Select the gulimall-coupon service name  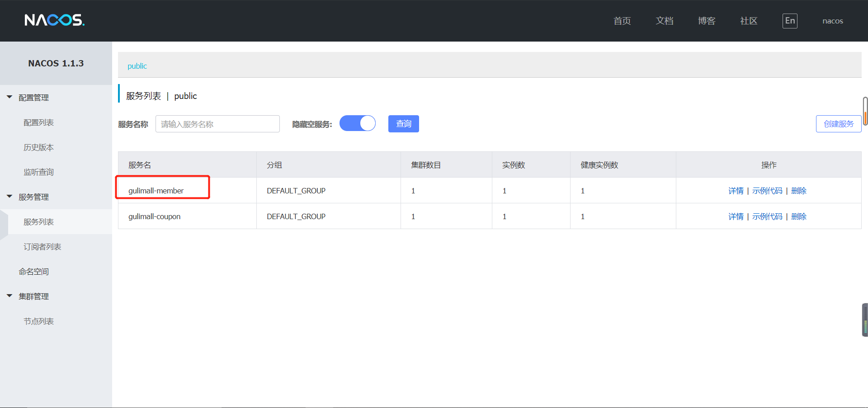coord(154,216)
